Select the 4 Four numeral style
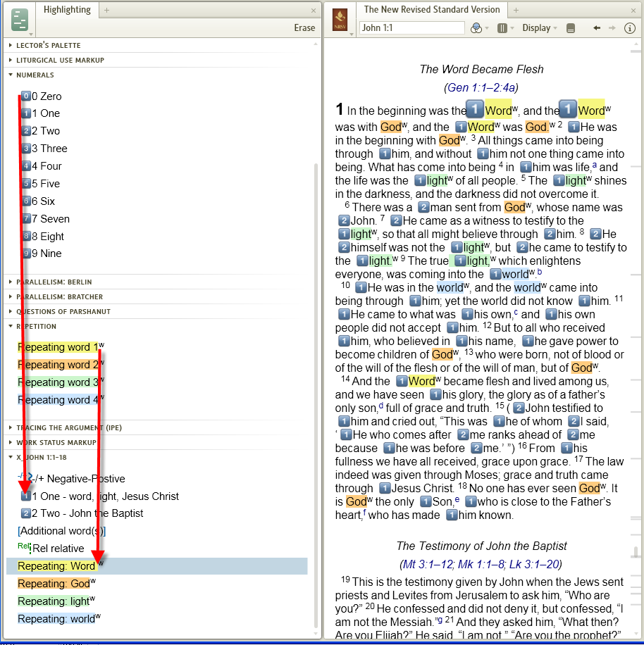The height and width of the screenshot is (645, 644). click(41, 166)
